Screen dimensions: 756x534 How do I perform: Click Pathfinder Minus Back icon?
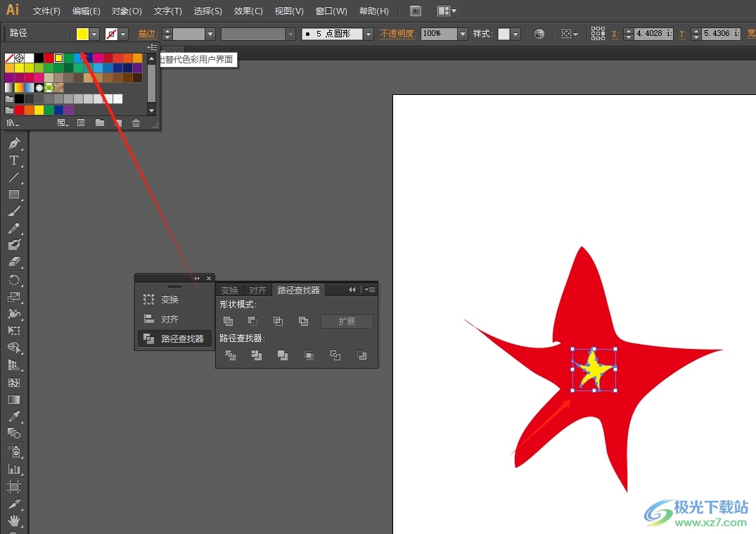pyautogui.click(x=361, y=355)
